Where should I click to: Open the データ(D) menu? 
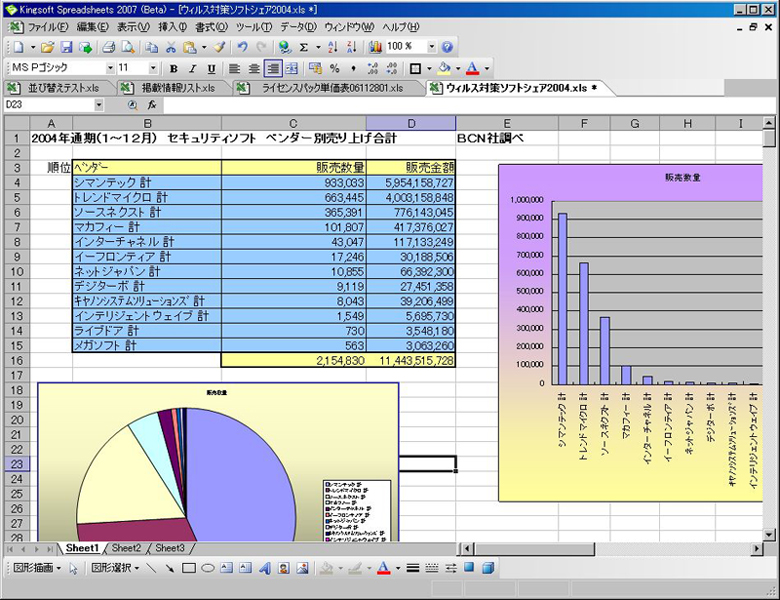point(298,27)
